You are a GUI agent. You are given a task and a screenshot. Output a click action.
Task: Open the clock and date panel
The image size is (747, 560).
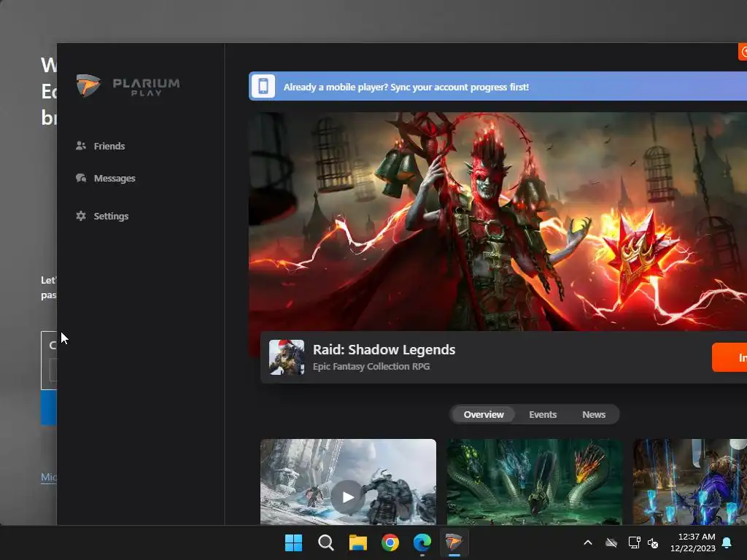tap(693, 542)
